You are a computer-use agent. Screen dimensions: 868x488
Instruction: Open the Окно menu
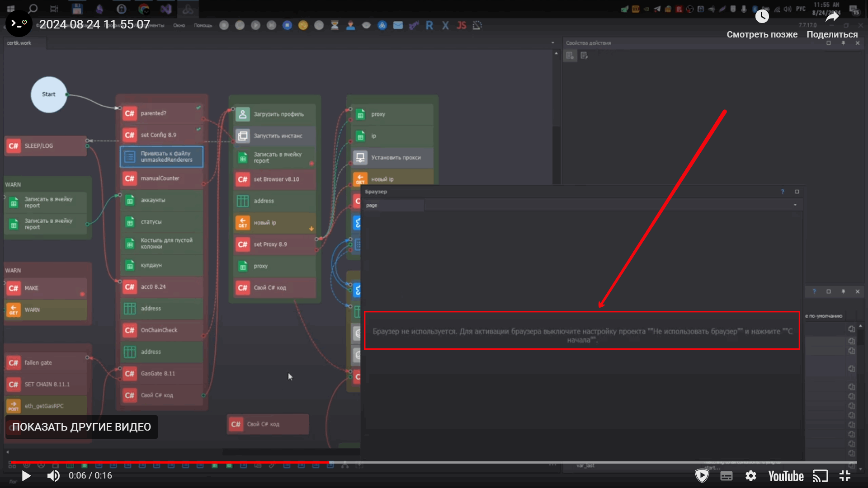coord(179,25)
